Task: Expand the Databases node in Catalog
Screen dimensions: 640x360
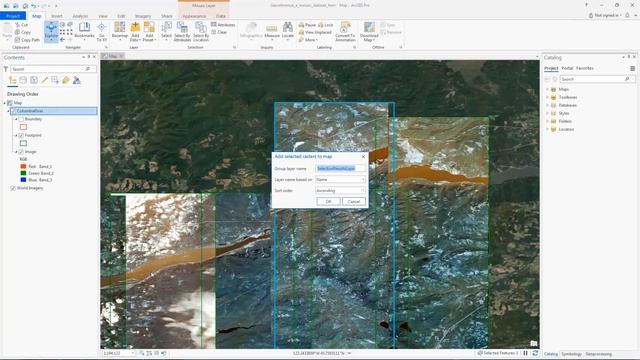Action: 548,105
